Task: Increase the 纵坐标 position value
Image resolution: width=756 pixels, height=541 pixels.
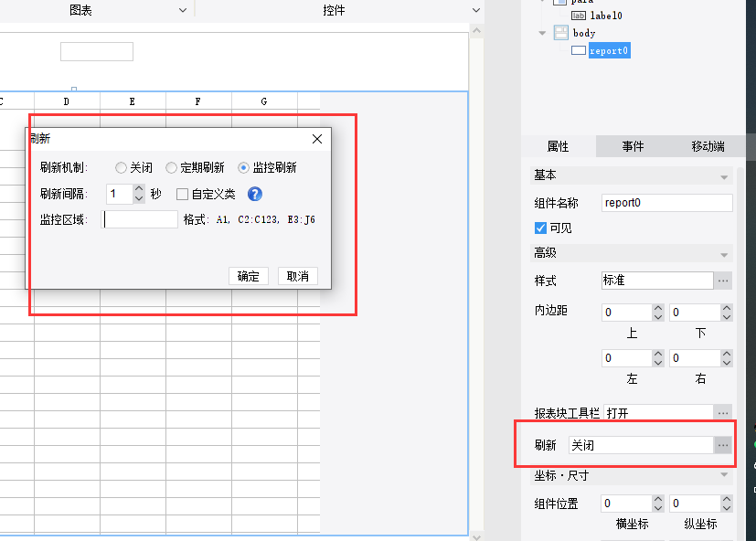Action: tap(727, 499)
